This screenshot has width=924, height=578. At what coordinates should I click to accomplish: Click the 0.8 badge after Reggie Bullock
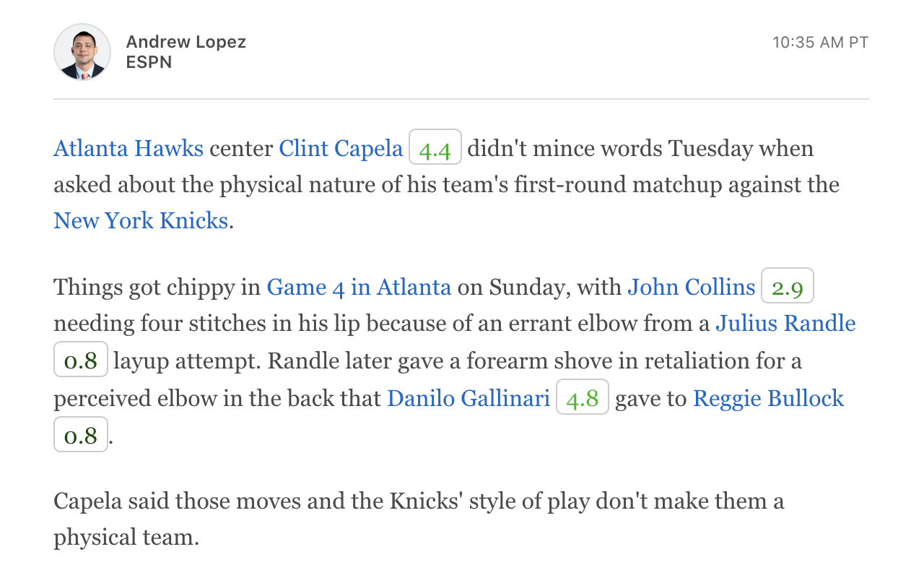[x=81, y=436]
